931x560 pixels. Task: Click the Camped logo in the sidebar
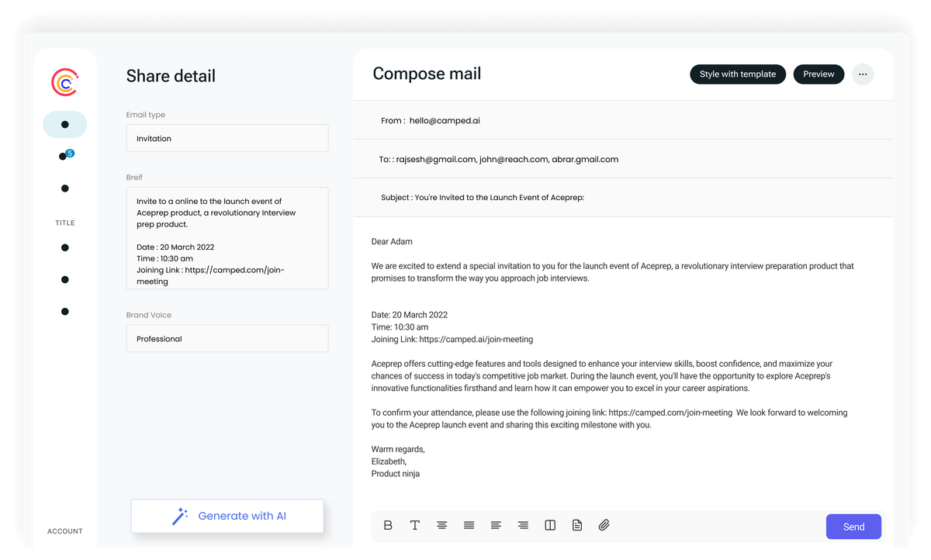click(x=64, y=83)
